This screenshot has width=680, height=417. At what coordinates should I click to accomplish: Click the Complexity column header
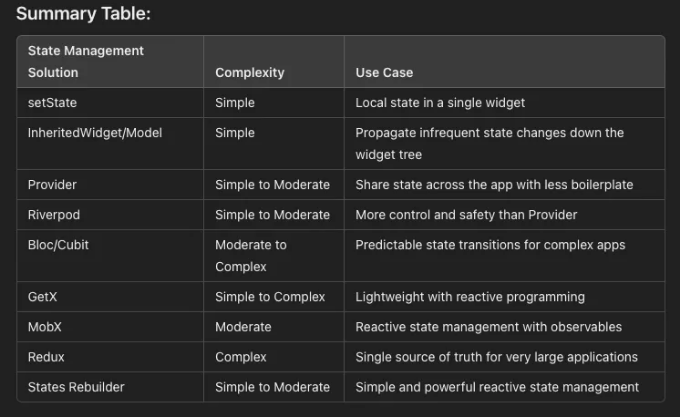pyautogui.click(x=250, y=72)
